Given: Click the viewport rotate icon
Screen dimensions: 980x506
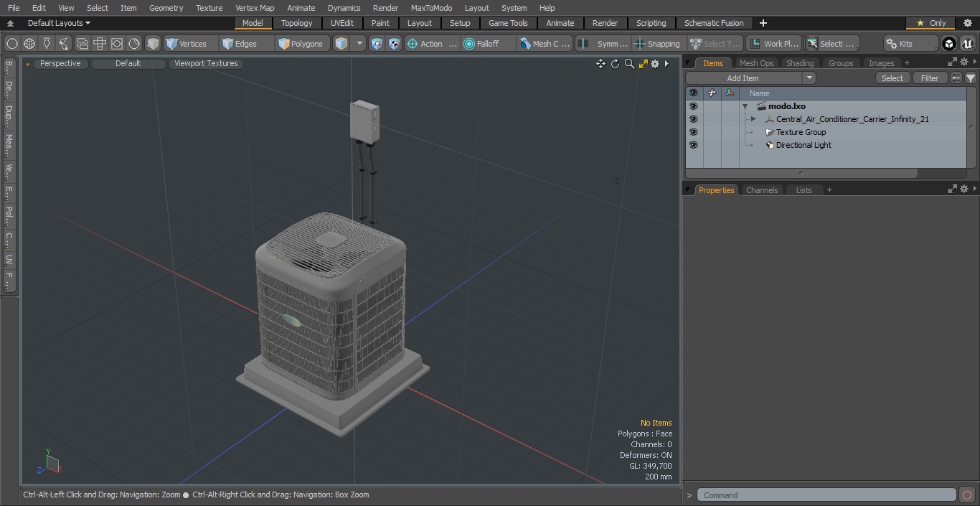Looking at the screenshot, I should [615, 63].
